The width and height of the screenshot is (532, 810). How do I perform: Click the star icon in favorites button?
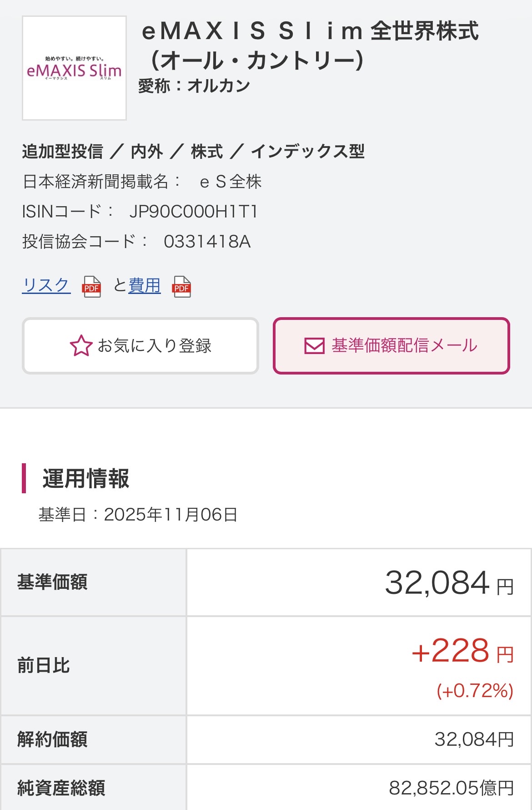coord(81,346)
